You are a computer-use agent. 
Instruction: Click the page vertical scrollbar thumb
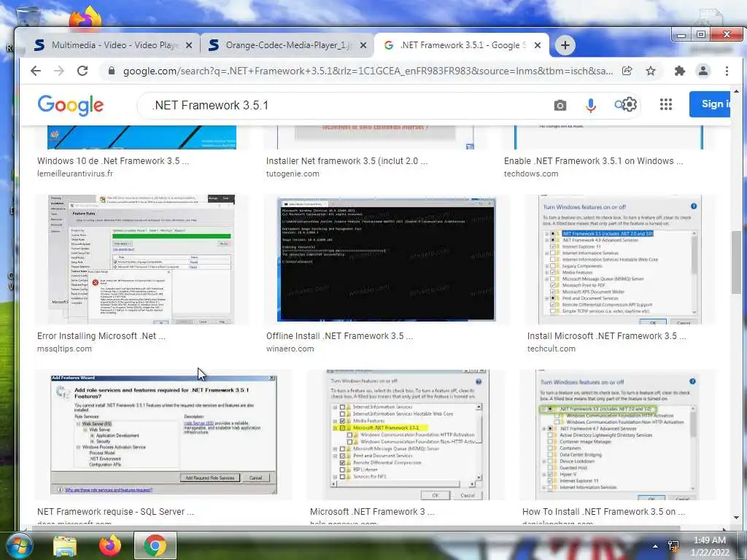(x=736, y=262)
